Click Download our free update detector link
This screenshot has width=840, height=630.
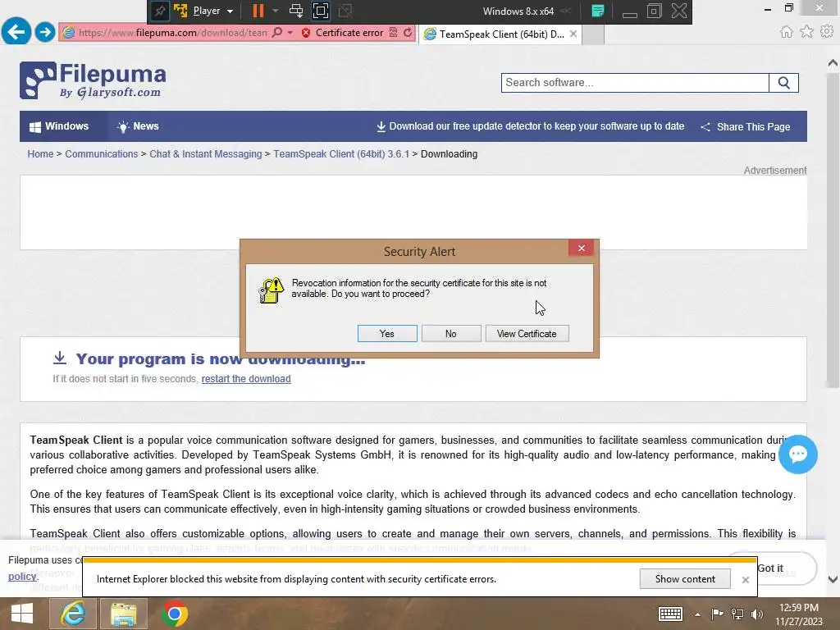(531, 126)
